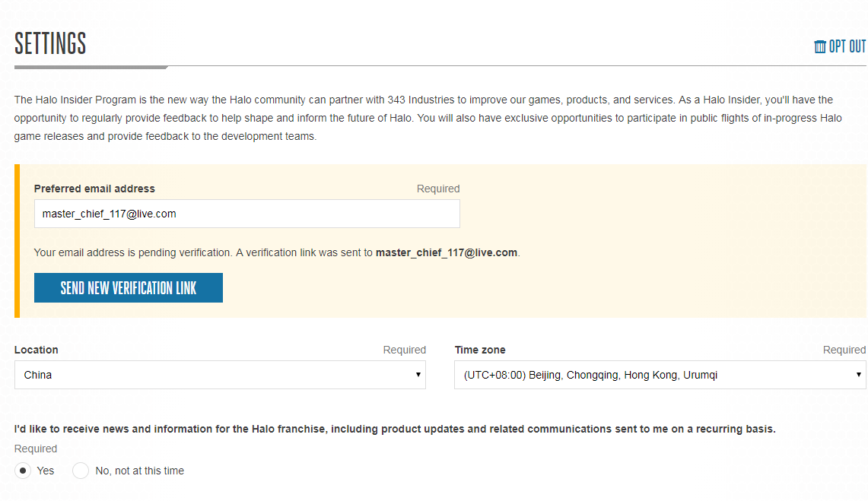This screenshot has height=501, width=868.
Task: Click the Location field label
Action: tap(36, 350)
